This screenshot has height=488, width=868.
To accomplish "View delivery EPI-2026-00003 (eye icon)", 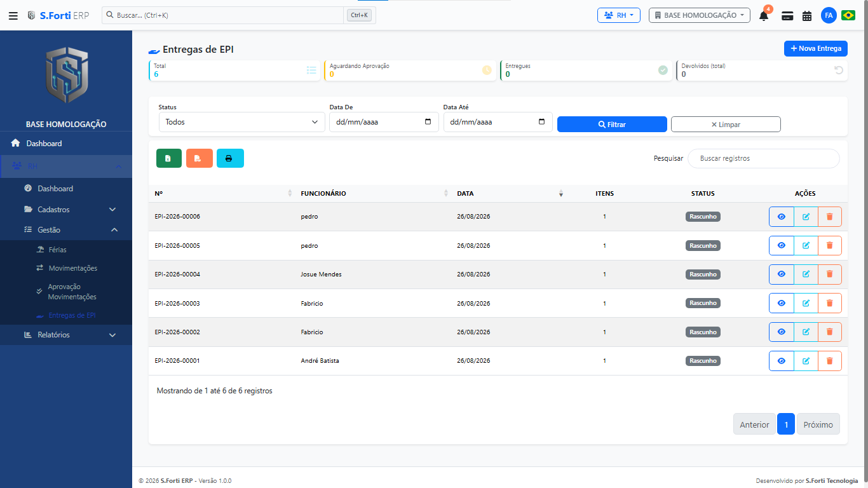I will [782, 303].
